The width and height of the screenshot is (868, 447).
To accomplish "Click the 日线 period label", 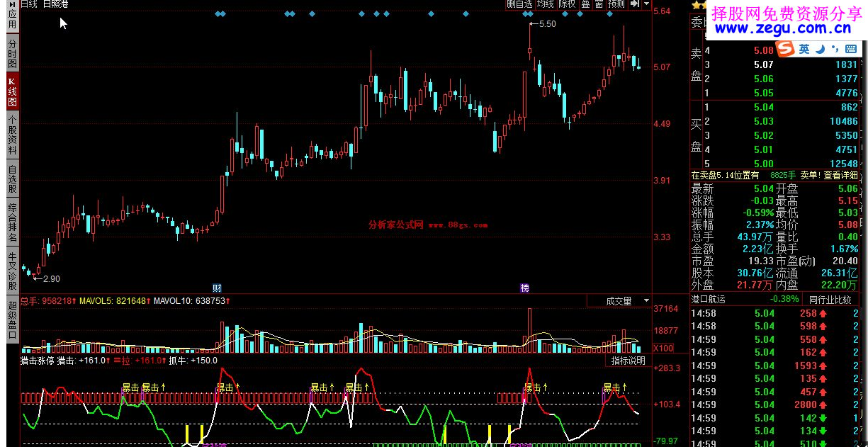I will tap(28, 4).
